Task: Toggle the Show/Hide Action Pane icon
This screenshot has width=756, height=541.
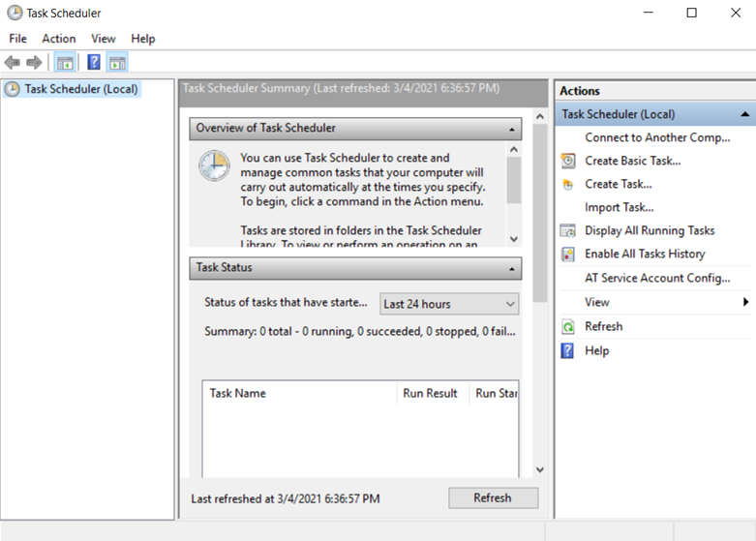Action: pos(117,62)
